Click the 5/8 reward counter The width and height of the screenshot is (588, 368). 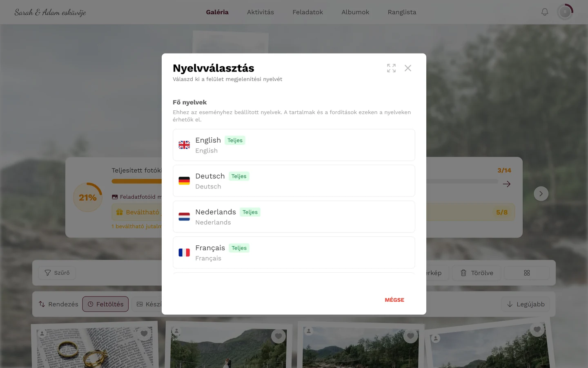coord(502,212)
